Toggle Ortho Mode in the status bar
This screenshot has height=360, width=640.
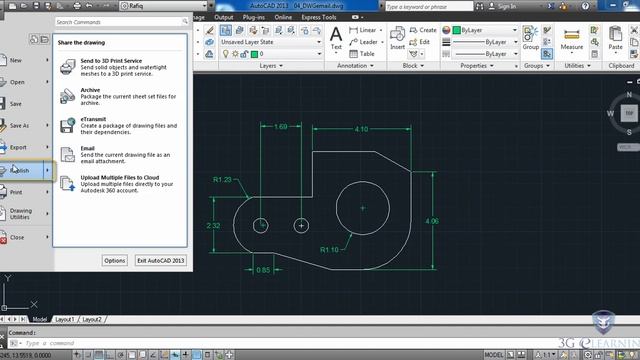tap(109, 355)
